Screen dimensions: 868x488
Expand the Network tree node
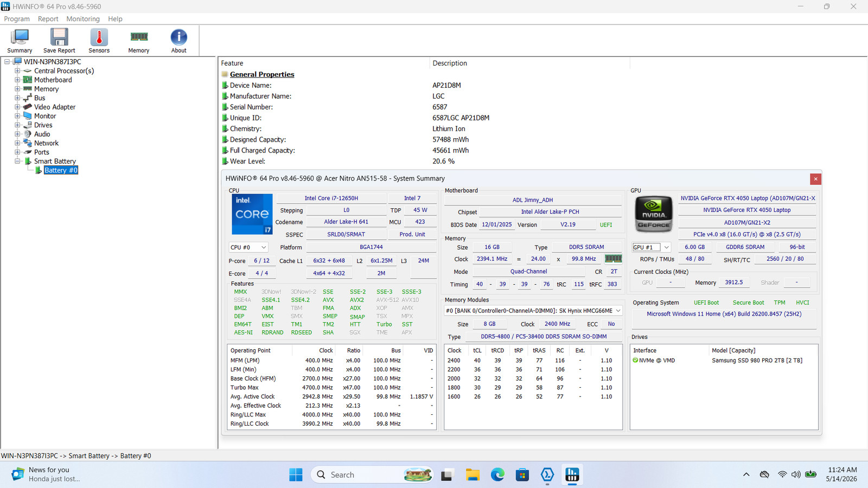(17, 143)
